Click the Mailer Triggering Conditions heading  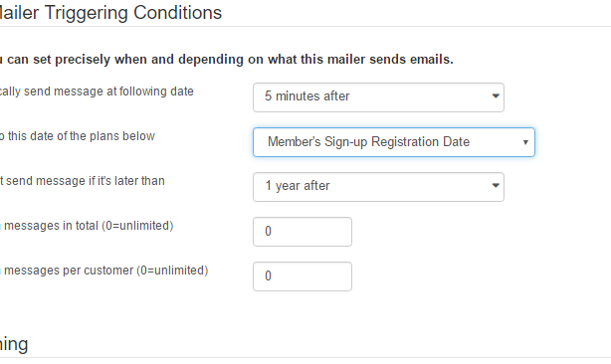pyautogui.click(x=110, y=13)
